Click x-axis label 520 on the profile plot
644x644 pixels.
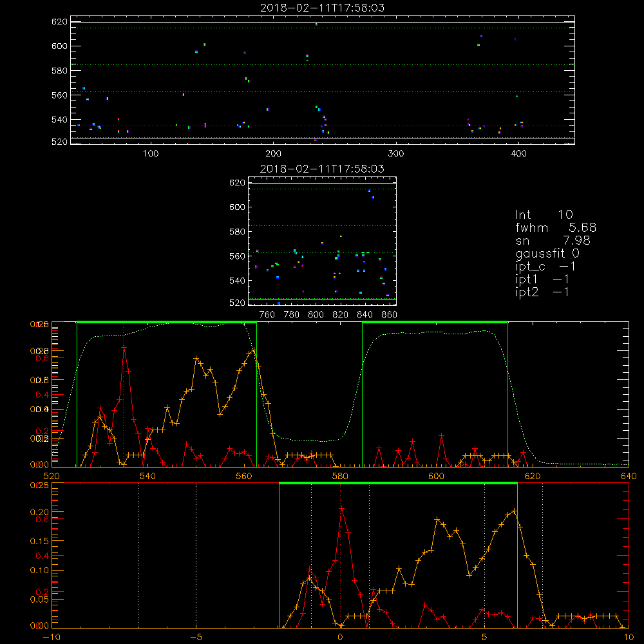pos(52,477)
